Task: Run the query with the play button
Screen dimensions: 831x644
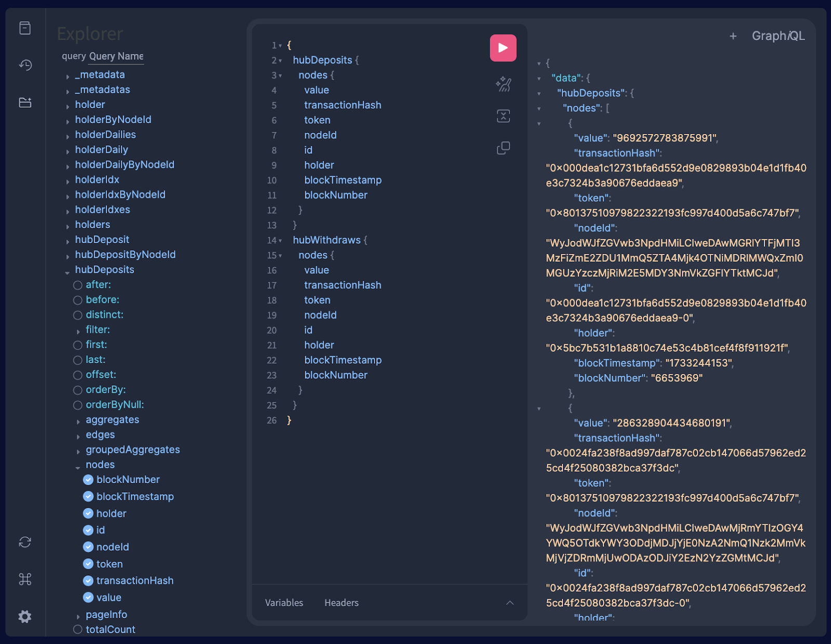Action: [503, 48]
